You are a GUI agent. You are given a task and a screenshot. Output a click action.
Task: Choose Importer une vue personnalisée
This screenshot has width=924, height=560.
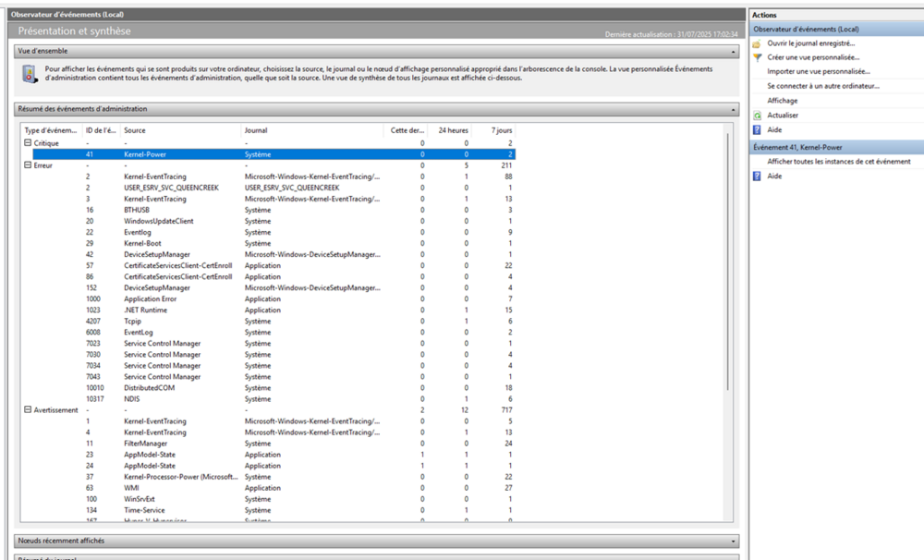[818, 71]
